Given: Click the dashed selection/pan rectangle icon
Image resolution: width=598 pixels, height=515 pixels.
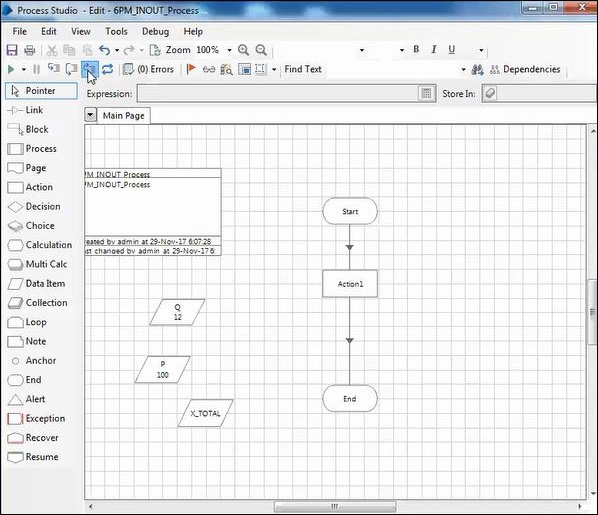Looking at the screenshot, I should (260, 69).
